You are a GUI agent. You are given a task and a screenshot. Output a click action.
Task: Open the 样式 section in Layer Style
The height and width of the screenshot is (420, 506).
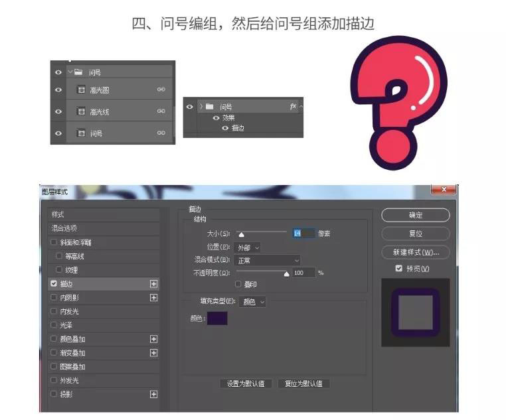pos(104,214)
